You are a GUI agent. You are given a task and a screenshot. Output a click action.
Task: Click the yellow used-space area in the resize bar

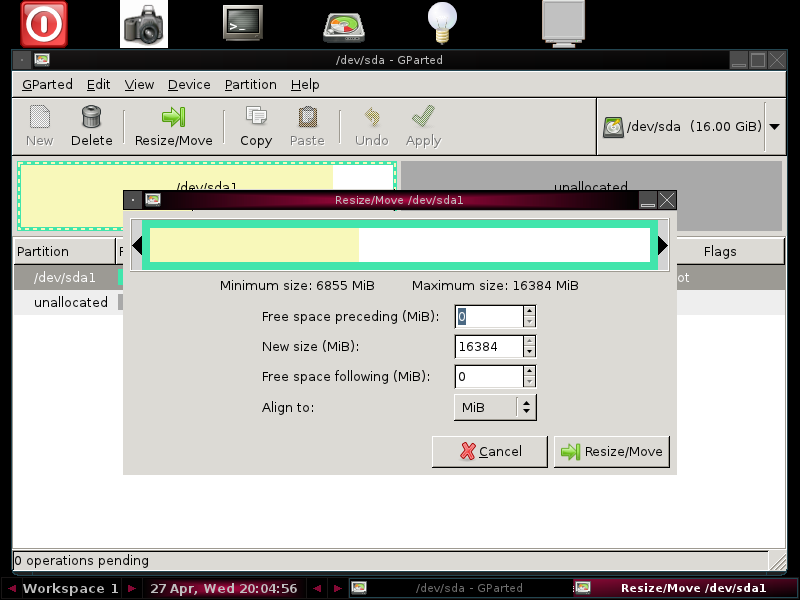(x=254, y=245)
